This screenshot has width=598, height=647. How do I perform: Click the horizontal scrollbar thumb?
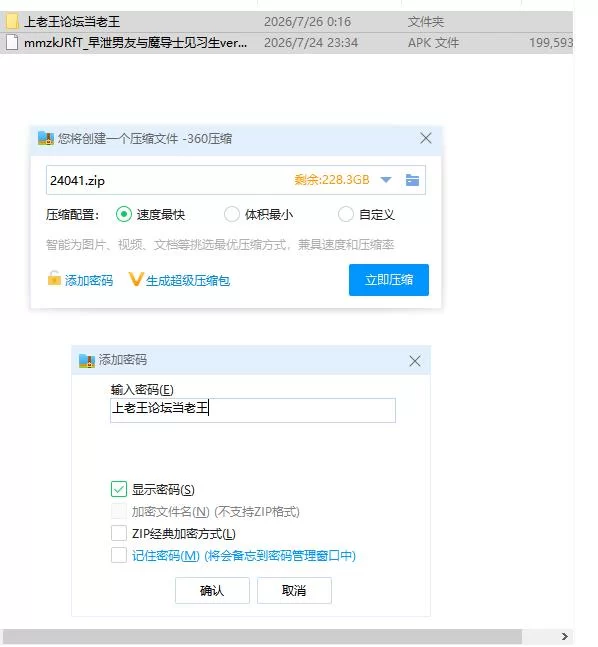coord(262,637)
